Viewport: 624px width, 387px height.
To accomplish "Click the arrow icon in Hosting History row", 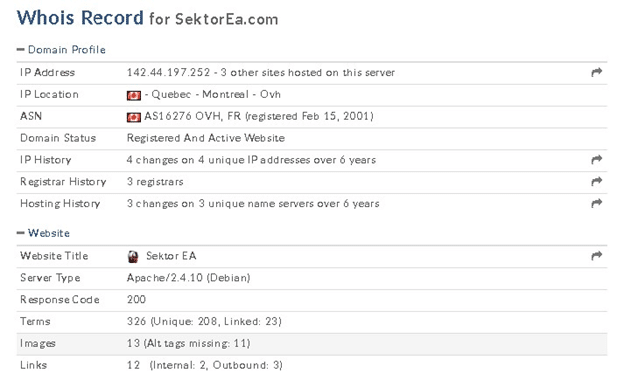I will 597,203.
